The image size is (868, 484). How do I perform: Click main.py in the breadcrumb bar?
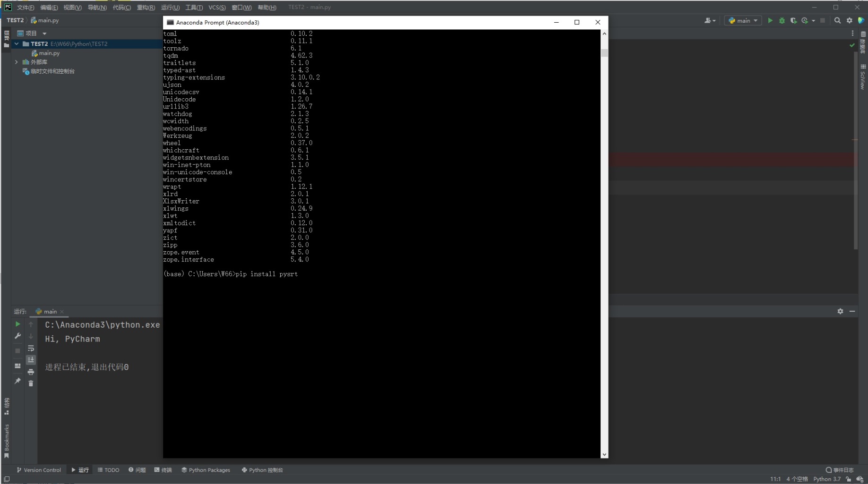coord(45,20)
